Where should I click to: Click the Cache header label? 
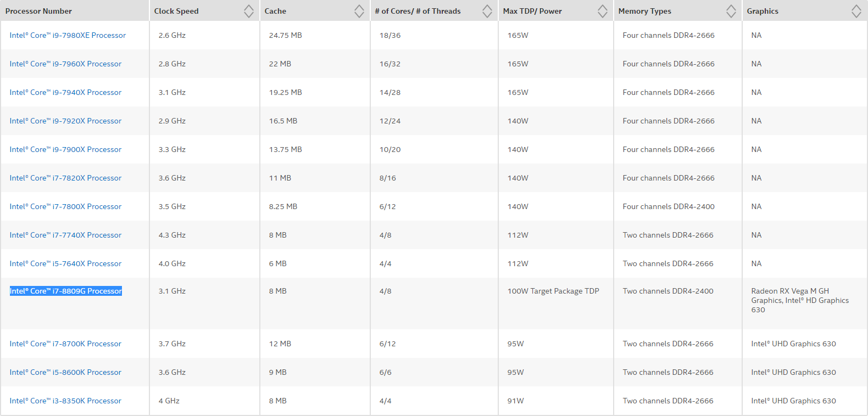tap(275, 11)
